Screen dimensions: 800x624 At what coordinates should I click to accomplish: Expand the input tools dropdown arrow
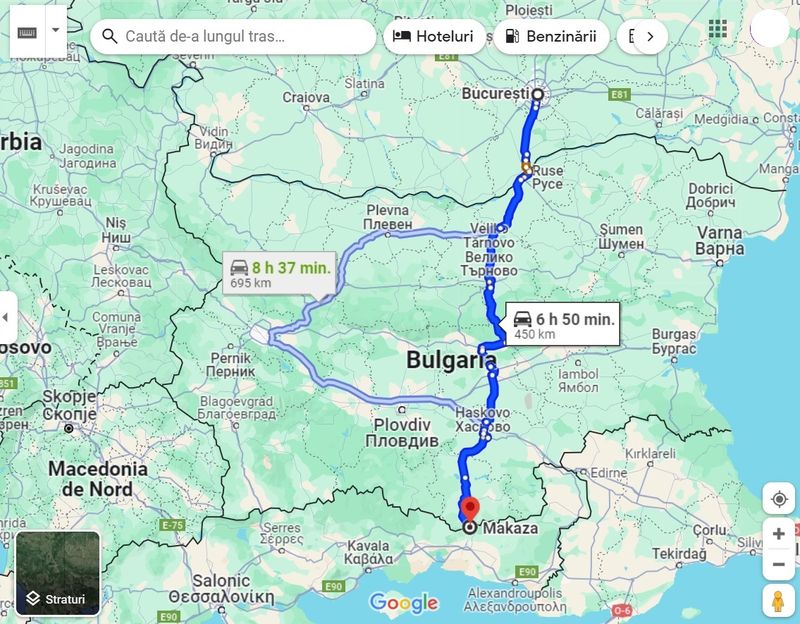point(56,32)
